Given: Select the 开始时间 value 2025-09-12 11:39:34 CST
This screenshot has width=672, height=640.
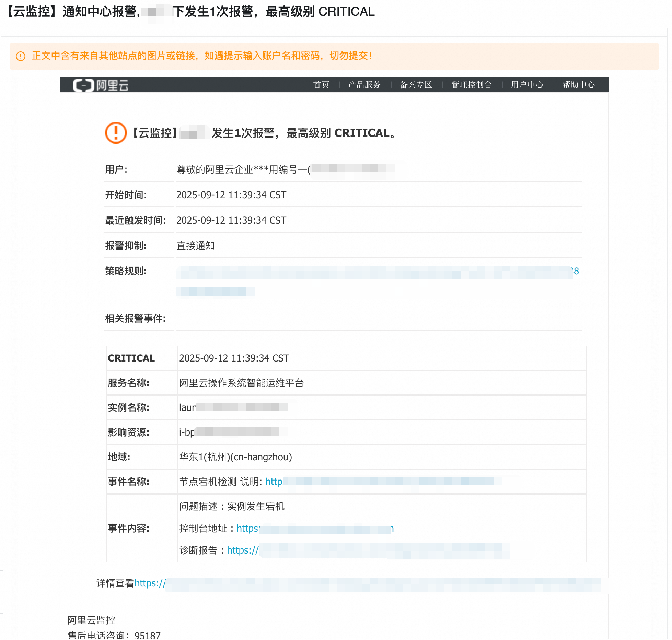Looking at the screenshot, I should click(x=231, y=195).
